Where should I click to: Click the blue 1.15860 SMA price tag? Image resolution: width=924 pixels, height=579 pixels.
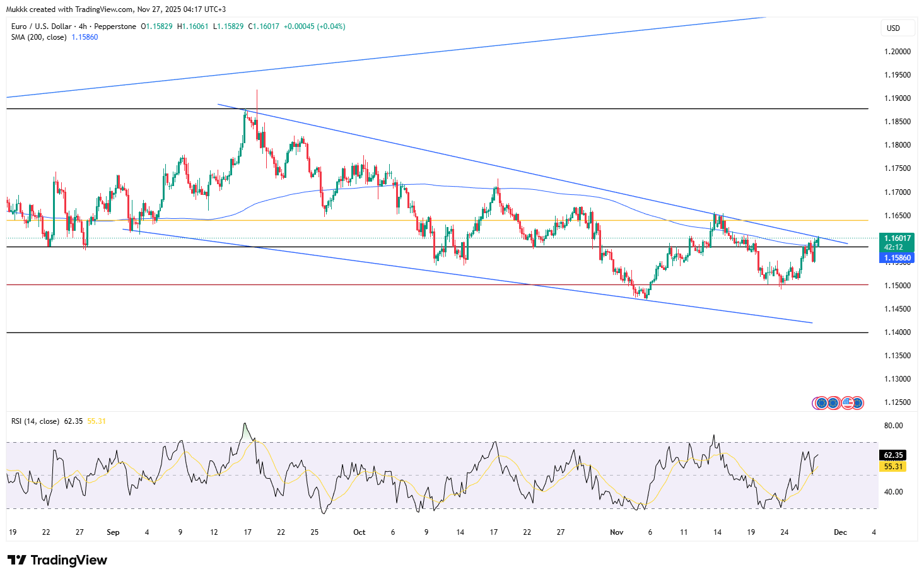(x=897, y=258)
